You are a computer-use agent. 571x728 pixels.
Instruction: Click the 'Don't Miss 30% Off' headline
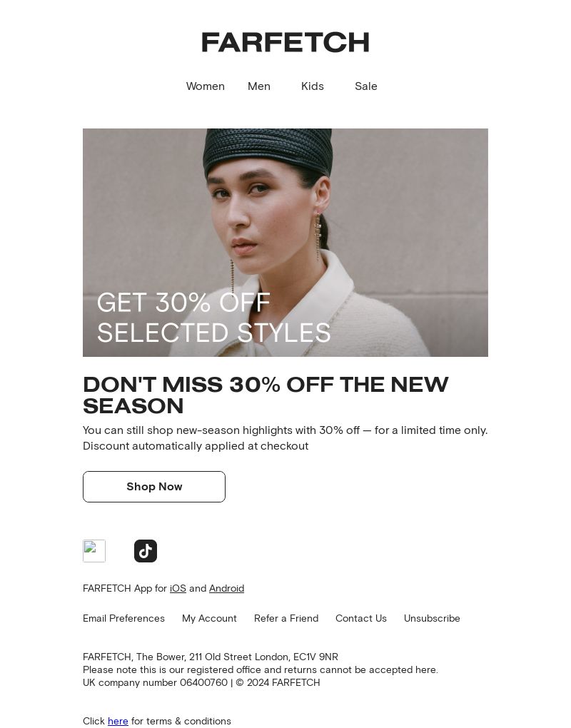266,395
